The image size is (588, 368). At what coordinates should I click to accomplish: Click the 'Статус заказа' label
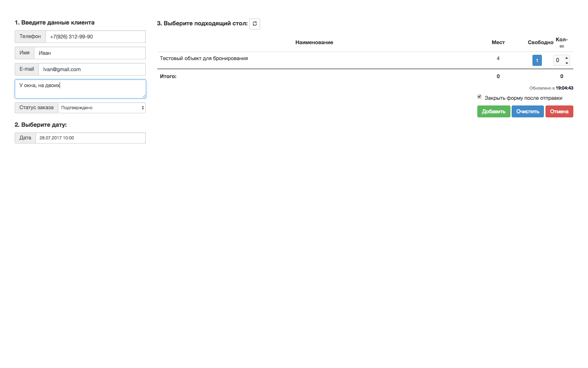[x=36, y=108]
